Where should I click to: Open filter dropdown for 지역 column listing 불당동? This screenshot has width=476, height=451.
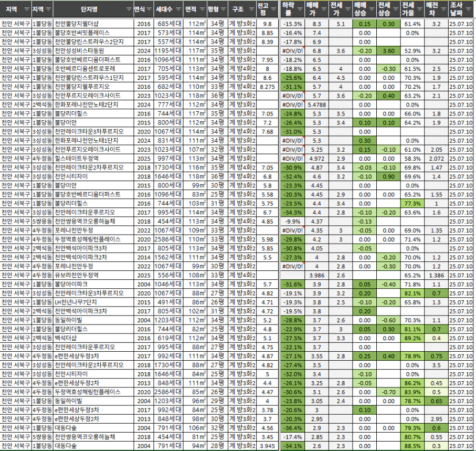49,9
